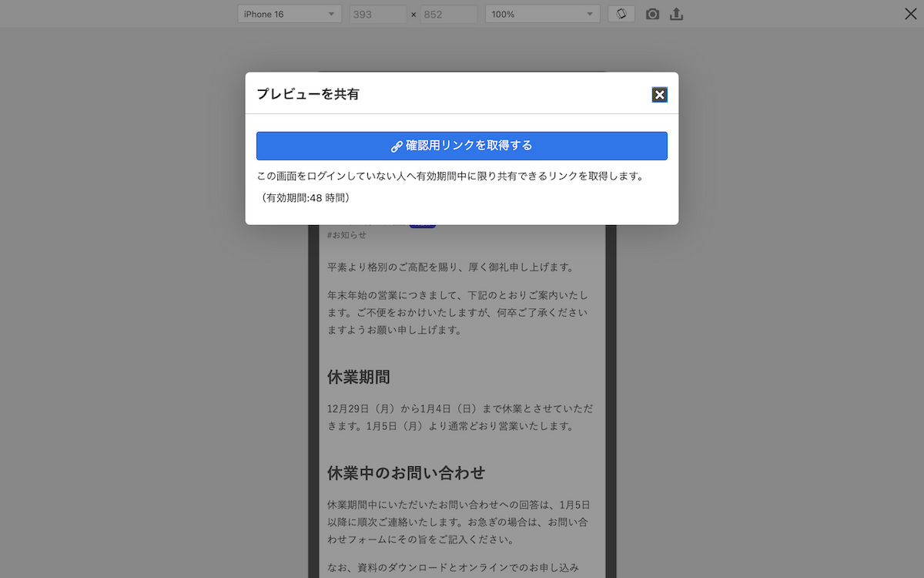
Task: Click the paragraph starting 休業期間中にいただいた
Action: click(460, 522)
